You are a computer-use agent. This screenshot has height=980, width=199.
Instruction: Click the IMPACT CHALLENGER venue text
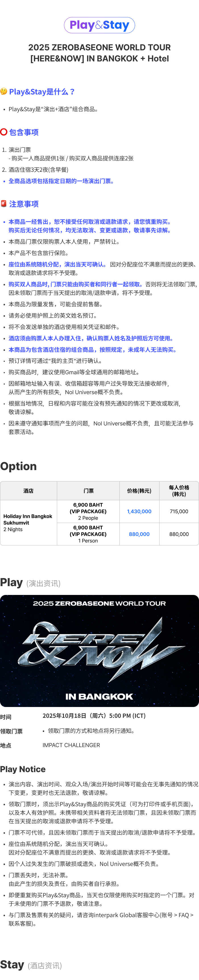pos(71,745)
